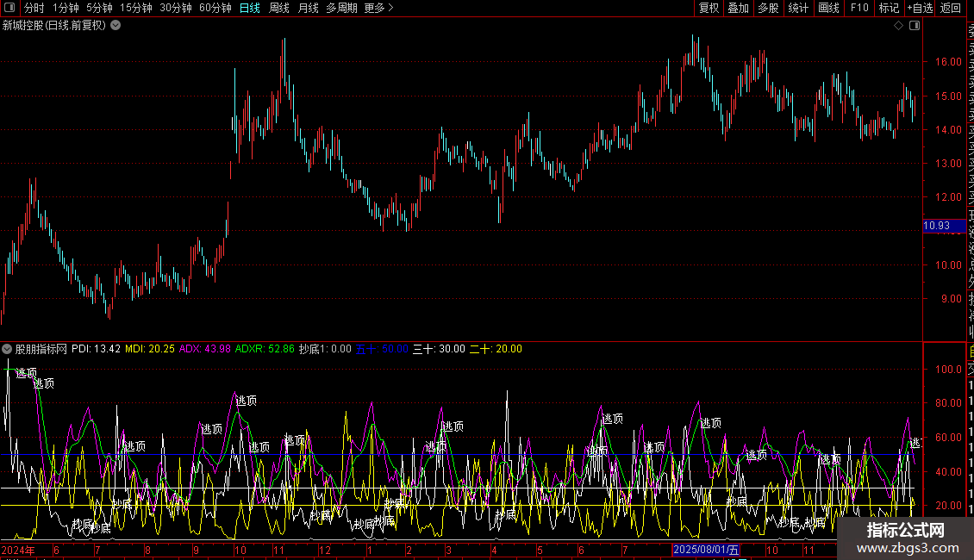Click the 统计 statistics tool

point(798,8)
